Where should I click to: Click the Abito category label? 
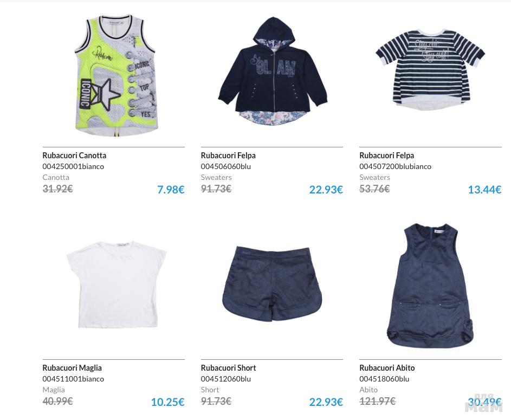pos(368,390)
